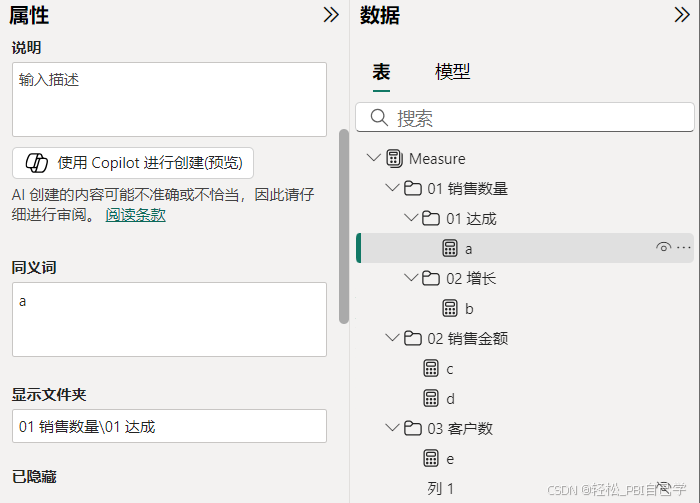The width and height of the screenshot is (700, 503).
Task: Collapse the Measure table node
Action: click(373, 158)
